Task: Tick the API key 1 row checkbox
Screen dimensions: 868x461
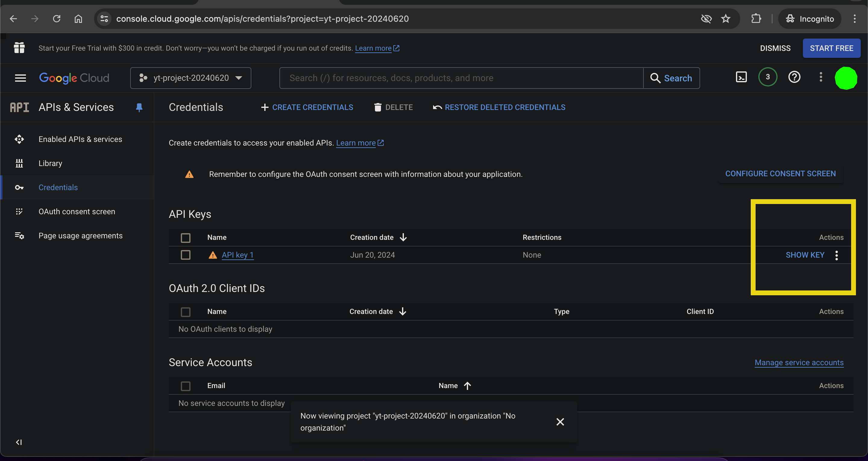Action: (186, 255)
